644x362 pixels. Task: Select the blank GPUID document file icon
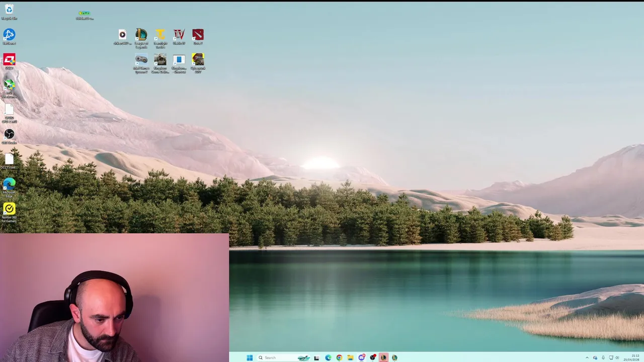9,113
